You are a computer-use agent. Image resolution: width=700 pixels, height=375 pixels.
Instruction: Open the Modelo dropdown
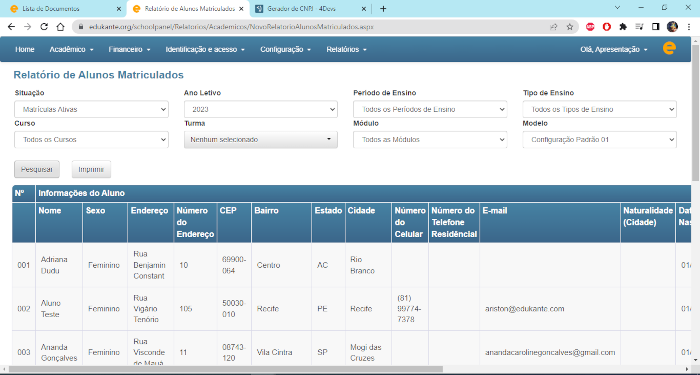(600, 139)
